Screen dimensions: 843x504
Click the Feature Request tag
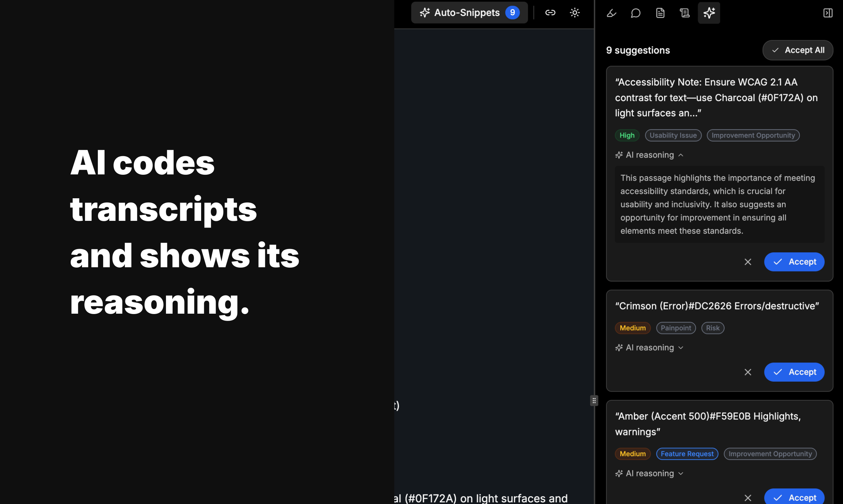tap(687, 454)
